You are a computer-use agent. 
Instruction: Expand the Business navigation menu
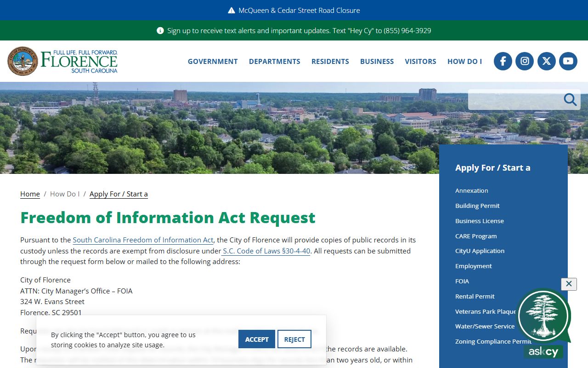point(377,62)
